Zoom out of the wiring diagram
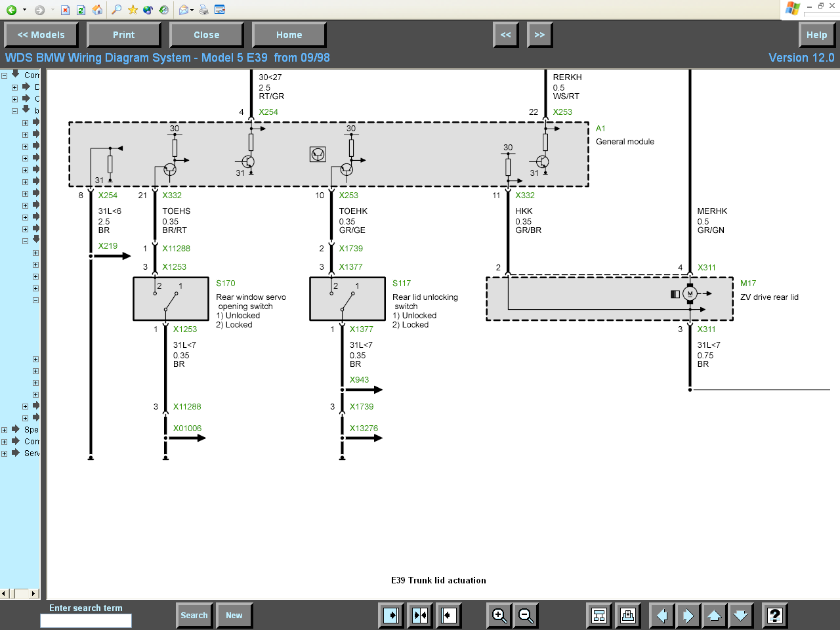 click(x=526, y=616)
